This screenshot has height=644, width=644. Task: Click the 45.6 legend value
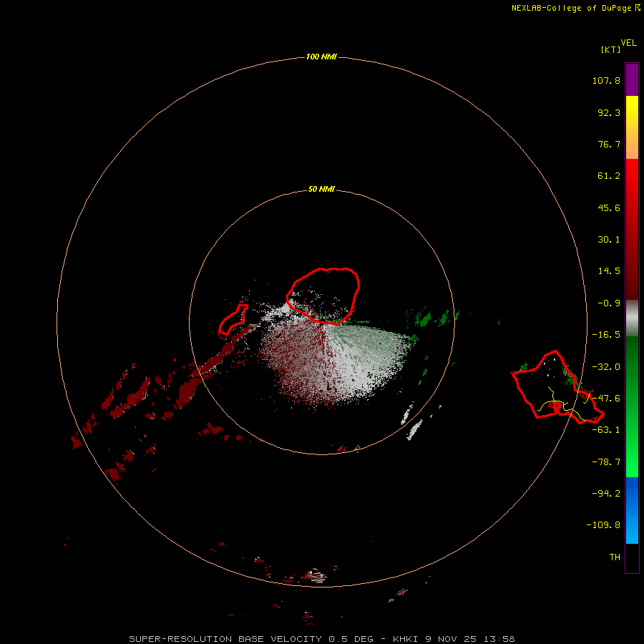[609, 208]
